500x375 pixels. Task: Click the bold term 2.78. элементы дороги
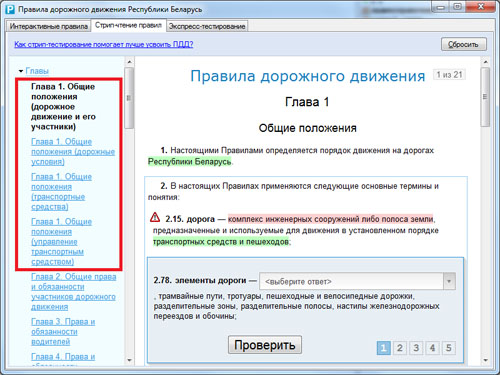point(200,280)
